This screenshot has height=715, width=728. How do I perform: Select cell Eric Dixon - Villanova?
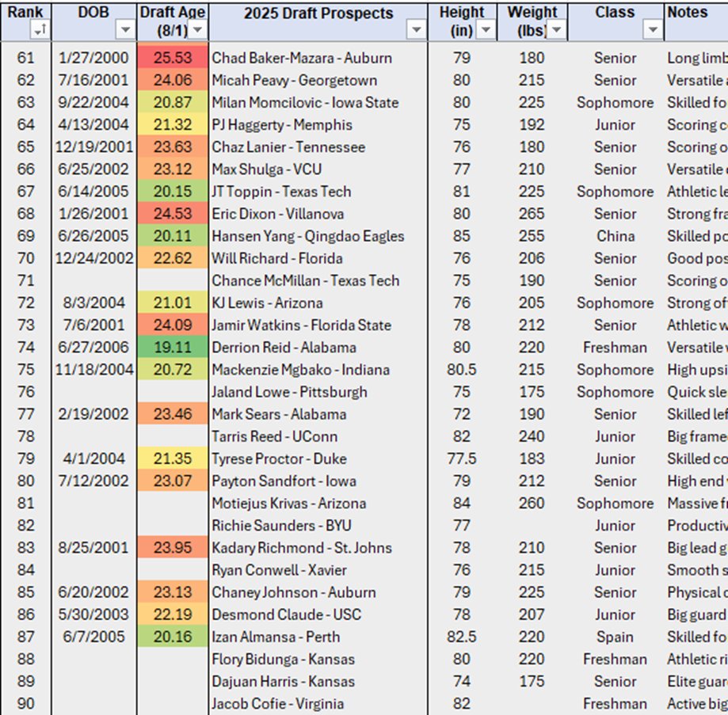point(318,214)
